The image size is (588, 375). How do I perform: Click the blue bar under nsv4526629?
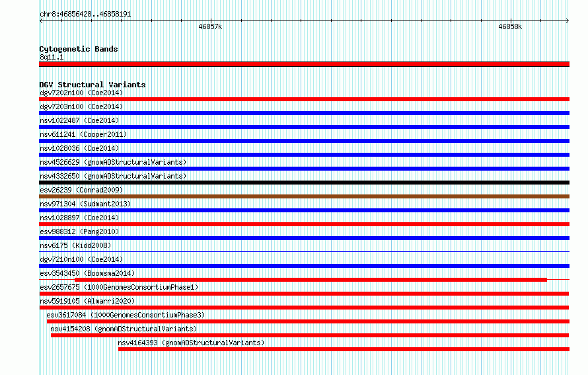304,169
